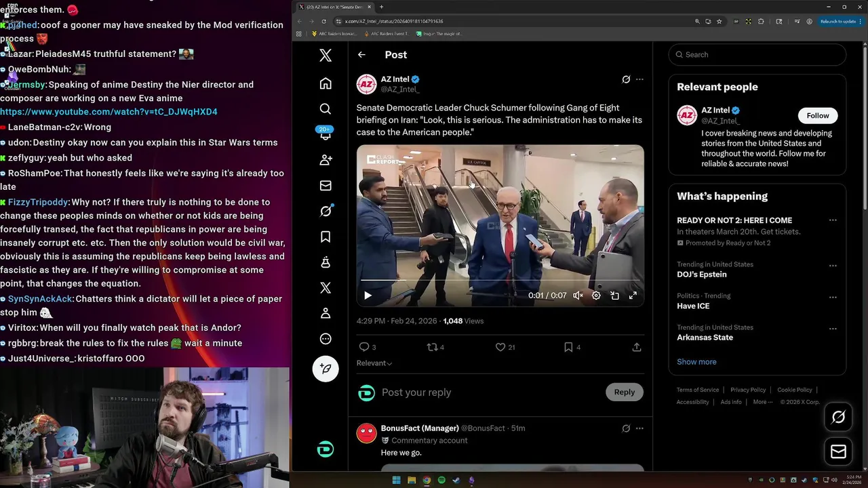
Task: Open ARC Raiders Event T... bookmark
Action: (x=386, y=33)
